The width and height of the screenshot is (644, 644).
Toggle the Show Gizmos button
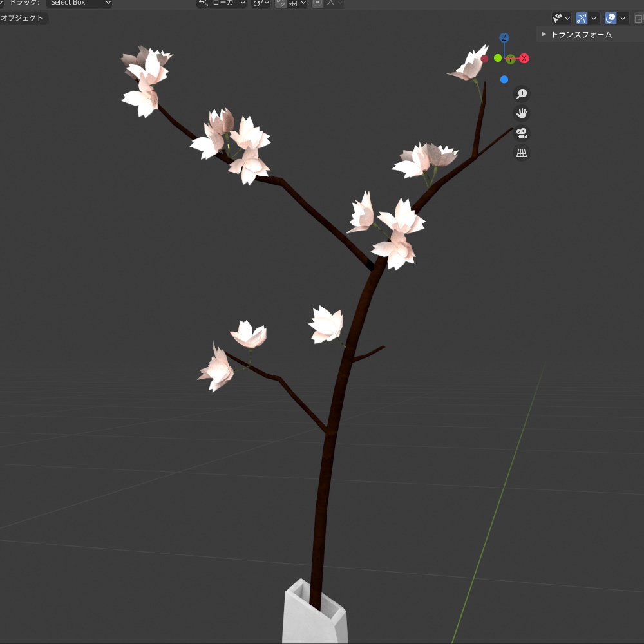[581, 17]
